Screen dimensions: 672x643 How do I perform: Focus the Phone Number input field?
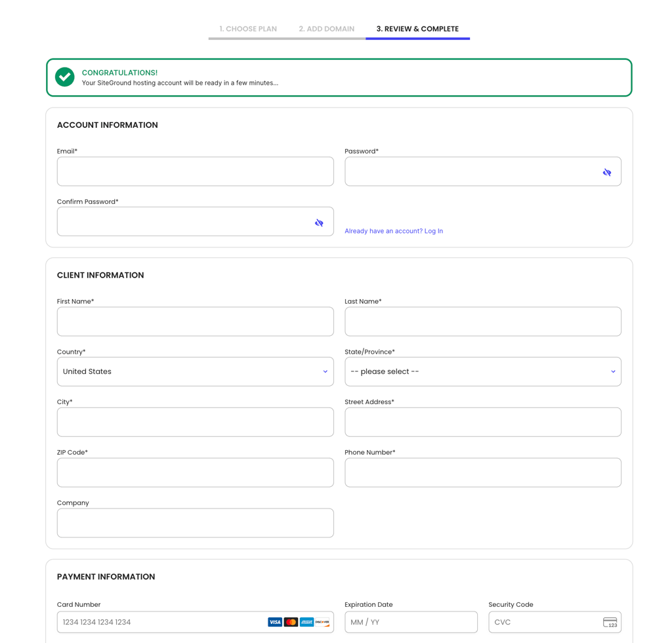tap(483, 472)
